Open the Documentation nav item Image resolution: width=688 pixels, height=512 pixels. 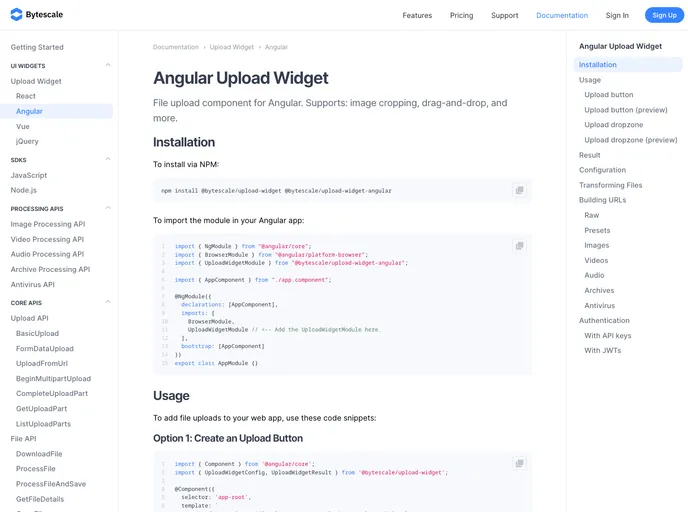click(562, 15)
